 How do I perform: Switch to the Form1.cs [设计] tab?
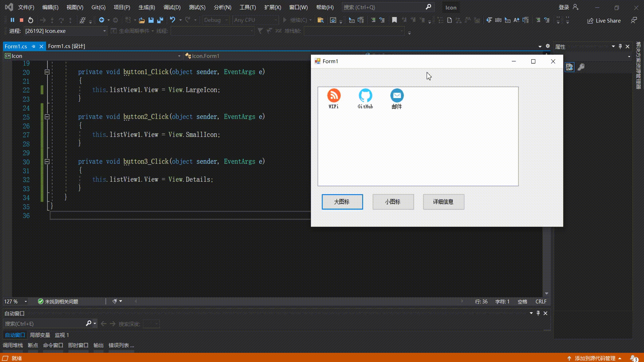pos(66,46)
